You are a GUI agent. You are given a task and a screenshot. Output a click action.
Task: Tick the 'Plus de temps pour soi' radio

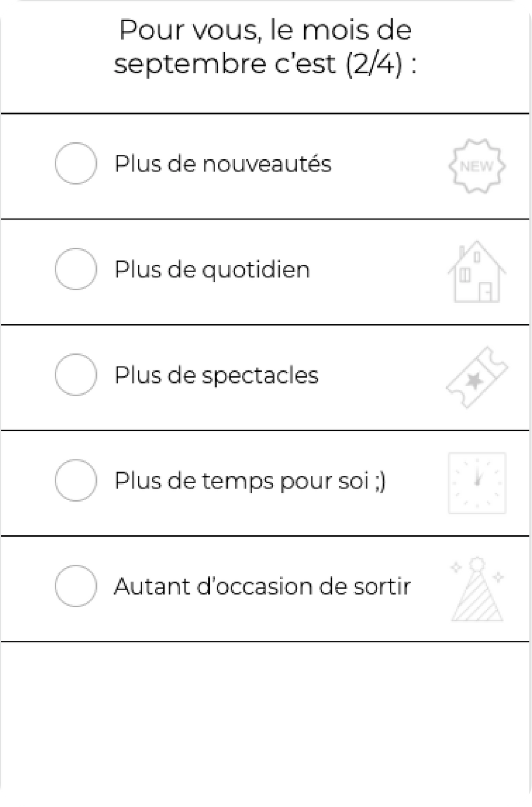(76, 480)
